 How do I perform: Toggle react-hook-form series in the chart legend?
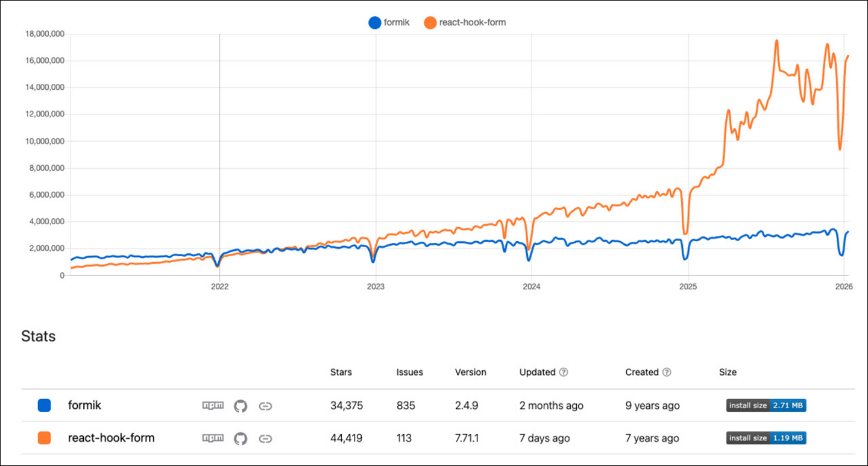click(x=464, y=23)
